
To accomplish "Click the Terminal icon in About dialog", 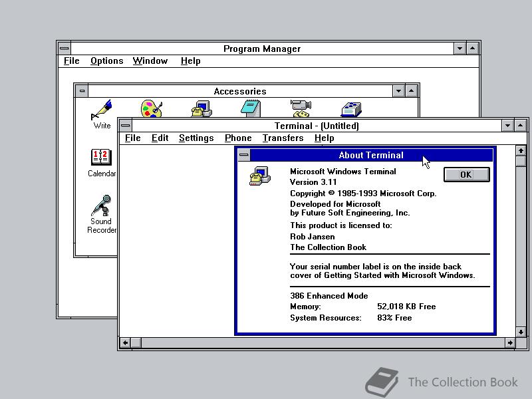I will (260, 176).
